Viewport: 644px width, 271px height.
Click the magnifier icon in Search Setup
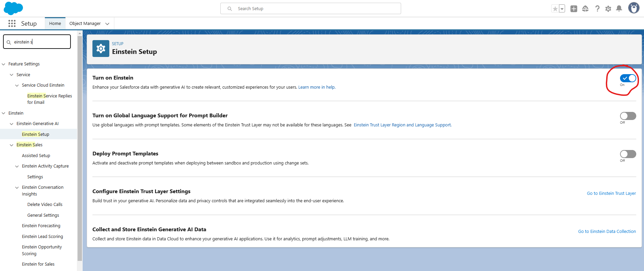coord(230,9)
